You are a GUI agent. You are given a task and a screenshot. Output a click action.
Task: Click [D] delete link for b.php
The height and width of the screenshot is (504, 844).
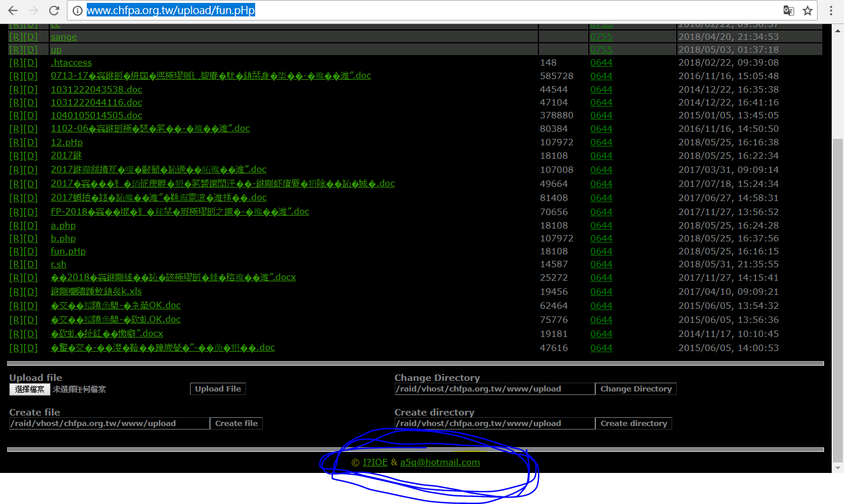coord(30,239)
